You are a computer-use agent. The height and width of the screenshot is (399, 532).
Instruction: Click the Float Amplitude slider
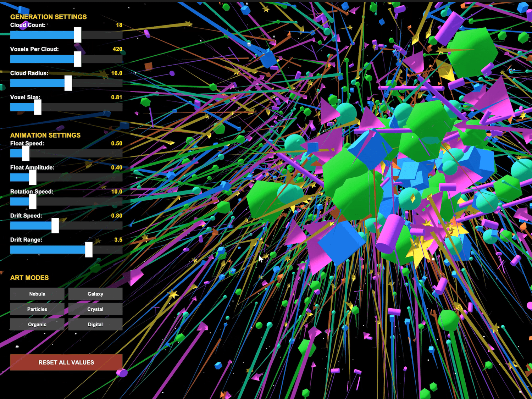tap(66, 177)
